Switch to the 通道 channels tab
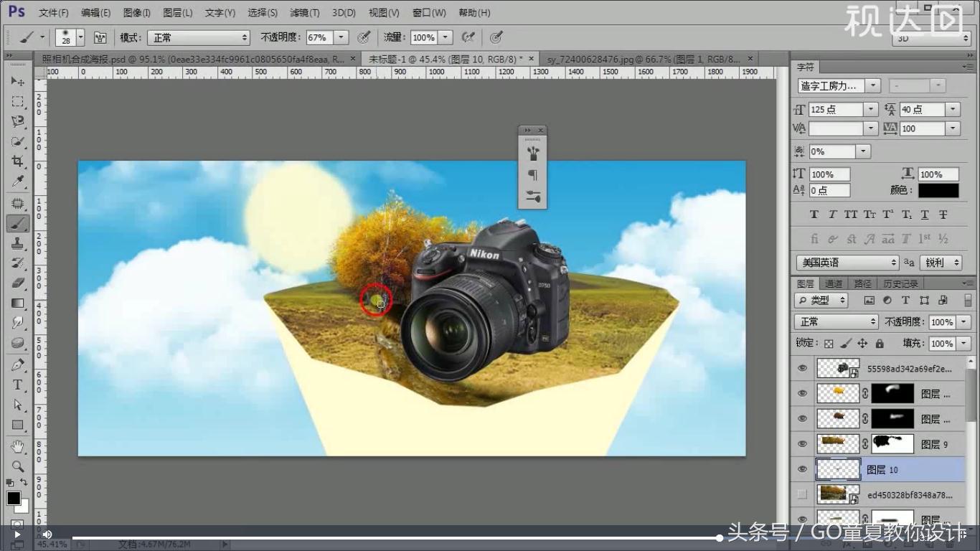 tap(834, 283)
